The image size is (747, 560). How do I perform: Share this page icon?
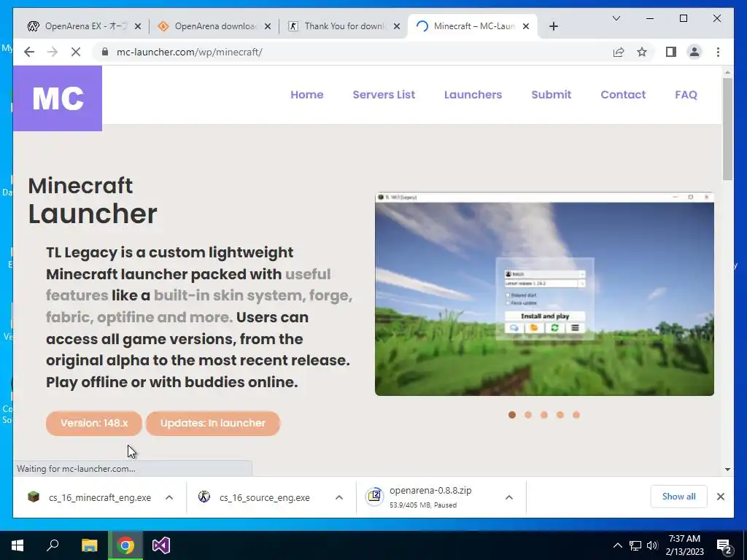point(619,52)
